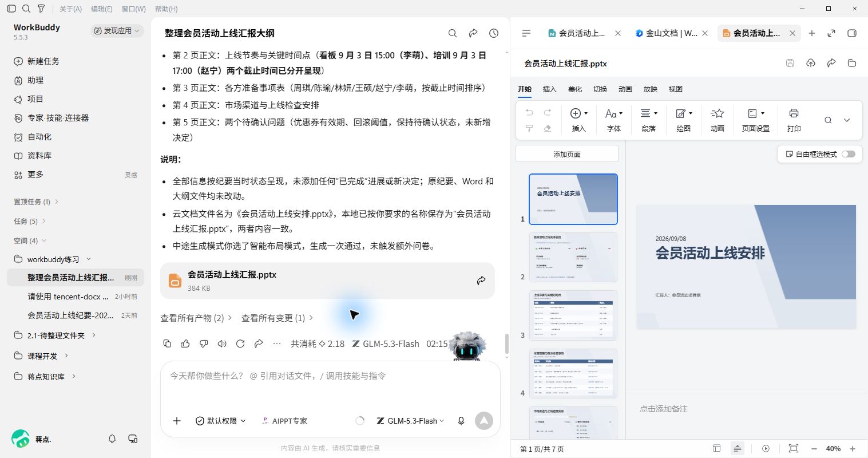Copy the AI response with copy icon
The height and width of the screenshot is (458, 868).
point(167,343)
